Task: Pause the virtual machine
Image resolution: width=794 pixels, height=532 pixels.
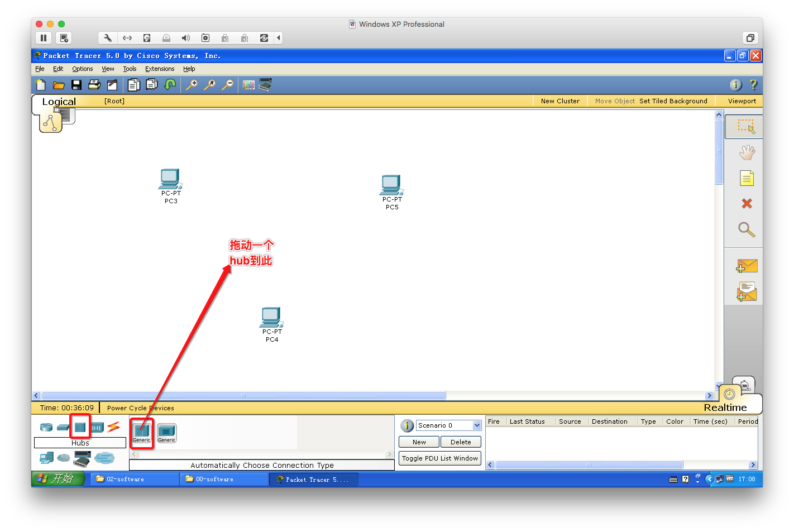Action: [x=44, y=38]
